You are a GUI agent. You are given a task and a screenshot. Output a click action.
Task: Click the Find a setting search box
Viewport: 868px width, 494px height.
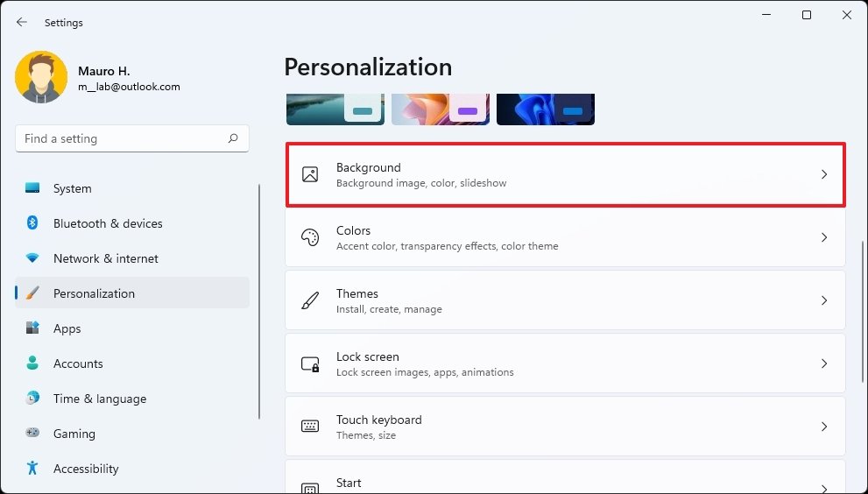(132, 138)
